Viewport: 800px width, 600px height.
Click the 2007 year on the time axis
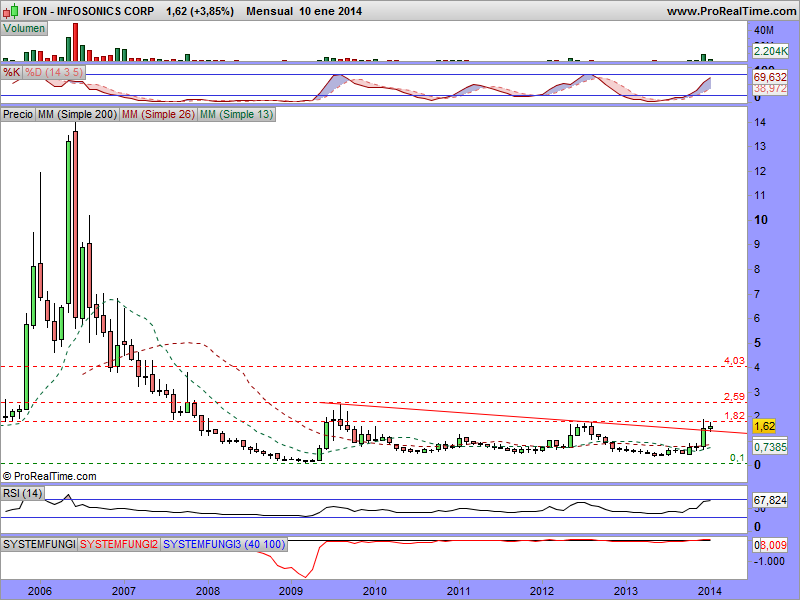124,591
